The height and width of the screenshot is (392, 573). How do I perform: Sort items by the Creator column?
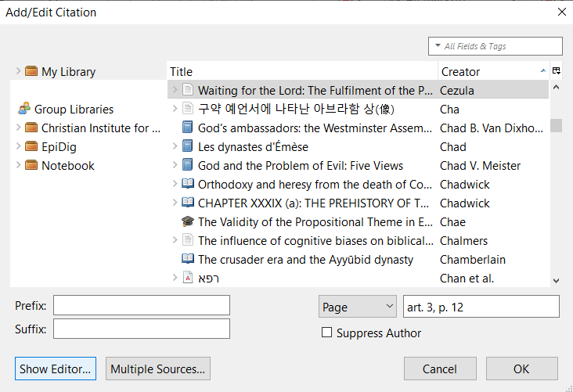tap(489, 72)
